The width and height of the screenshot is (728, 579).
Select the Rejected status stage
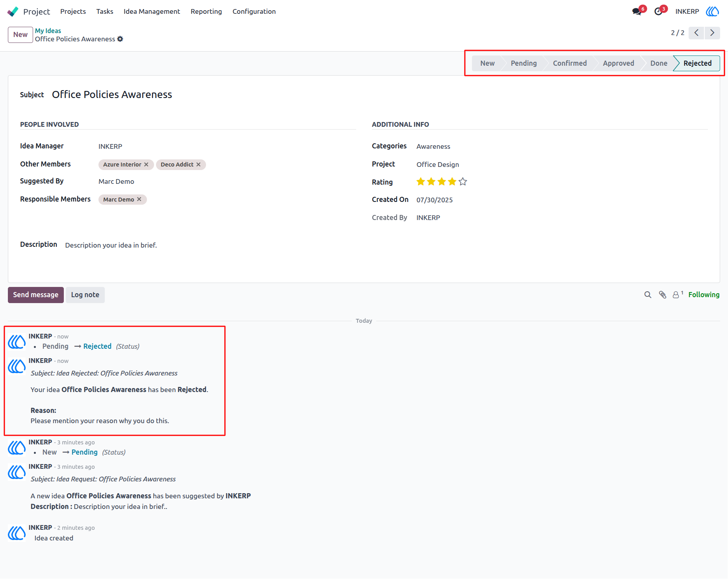(x=697, y=63)
